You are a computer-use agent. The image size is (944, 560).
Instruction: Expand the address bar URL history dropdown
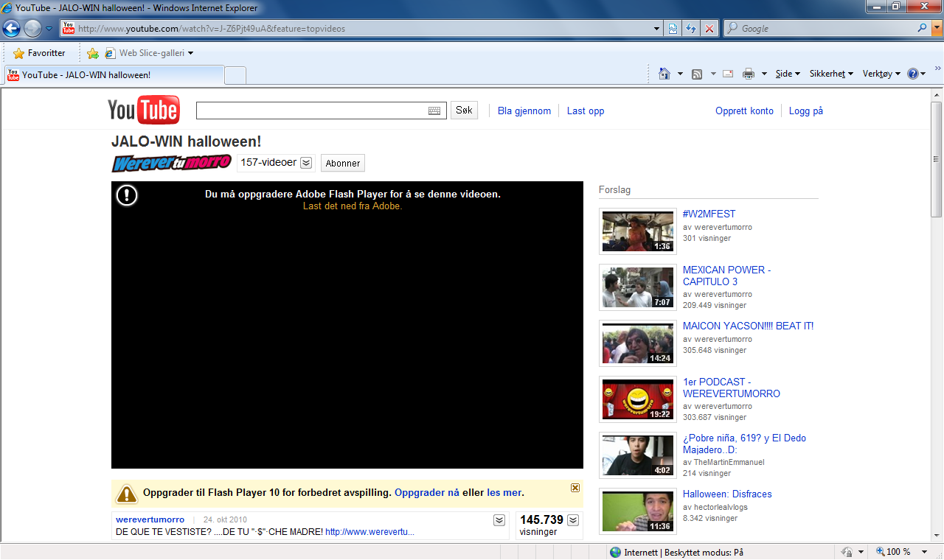[x=657, y=29]
